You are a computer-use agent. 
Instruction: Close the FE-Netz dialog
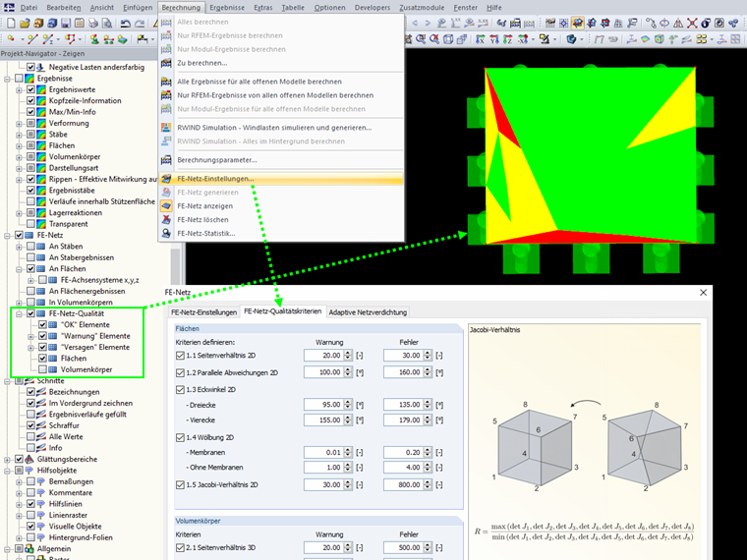click(703, 293)
